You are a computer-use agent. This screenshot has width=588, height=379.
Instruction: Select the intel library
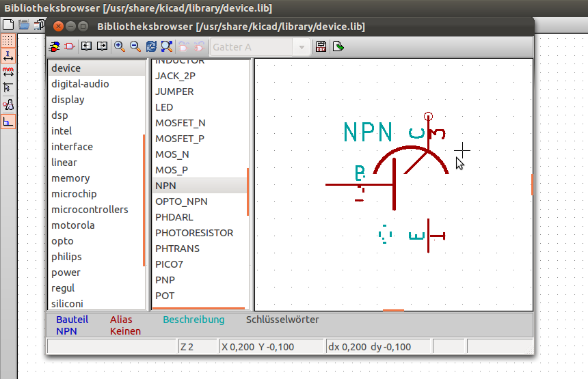pyautogui.click(x=96, y=131)
